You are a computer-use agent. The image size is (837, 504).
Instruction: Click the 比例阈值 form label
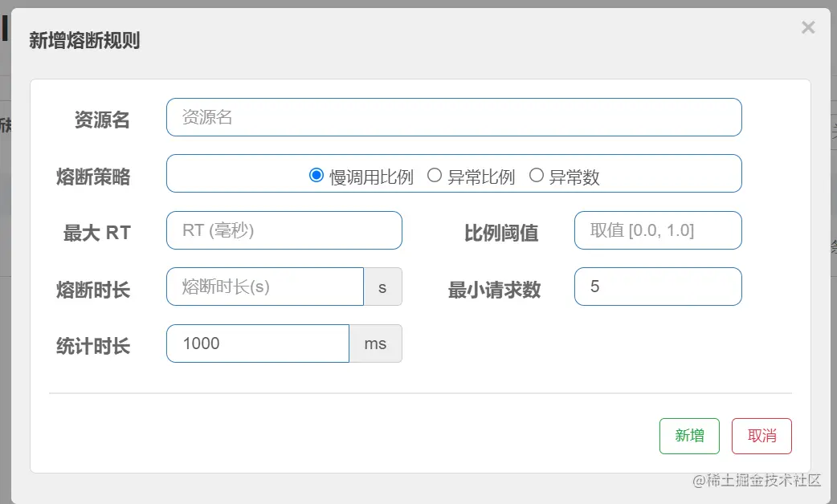pos(501,234)
